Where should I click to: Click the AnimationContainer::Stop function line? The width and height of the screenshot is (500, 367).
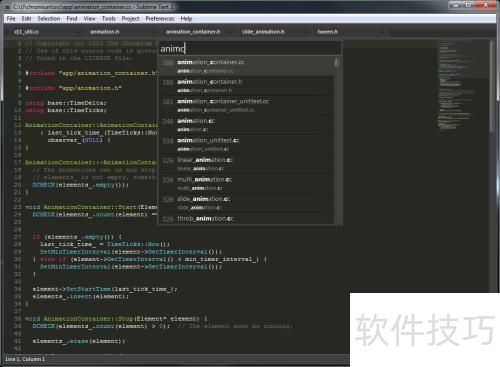pyautogui.click(x=116, y=319)
